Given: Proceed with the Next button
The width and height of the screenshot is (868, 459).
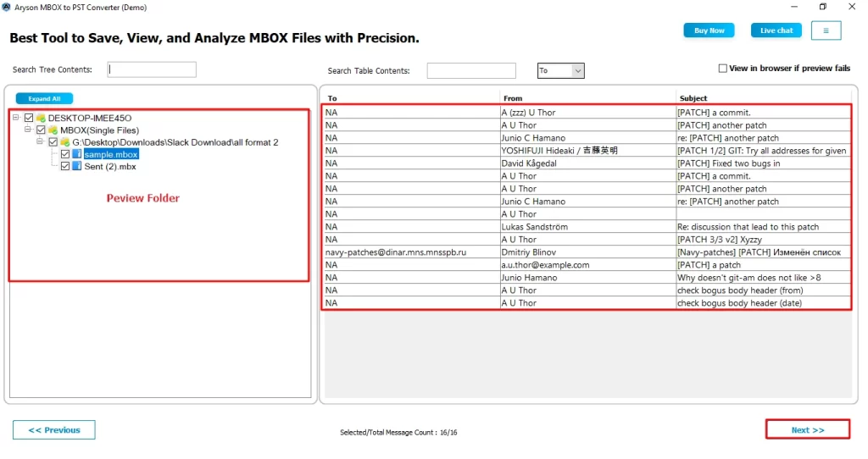Looking at the screenshot, I should pos(808,429).
